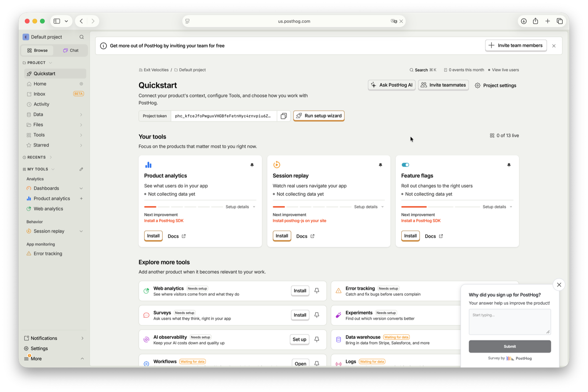
Task: Click AI observability icon
Action: click(146, 340)
